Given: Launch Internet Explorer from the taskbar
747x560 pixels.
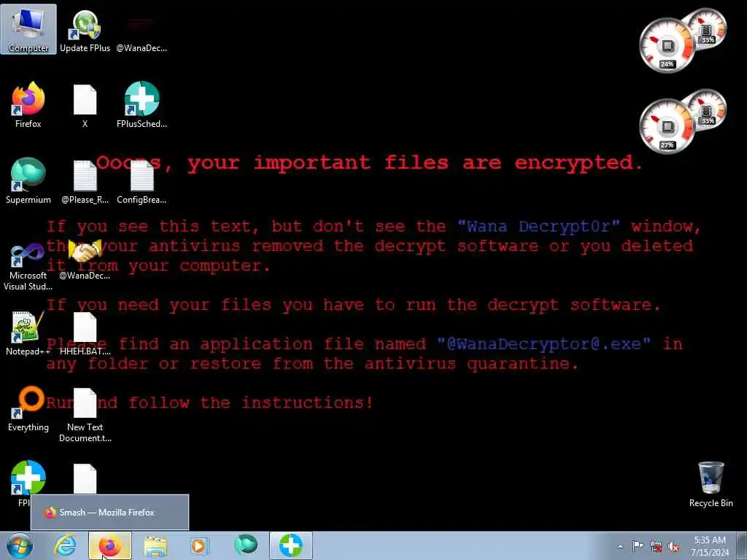Looking at the screenshot, I should (x=65, y=545).
